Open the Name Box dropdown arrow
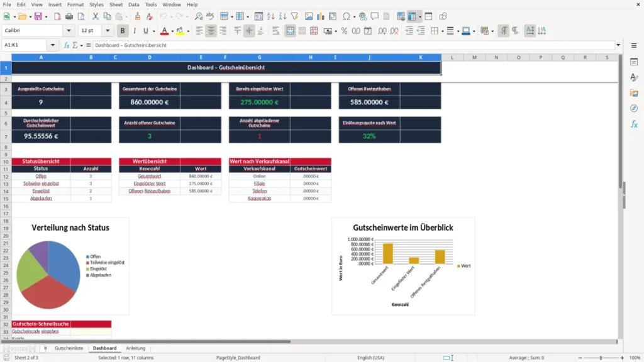Screen dimensions: 644x362 click(53, 45)
